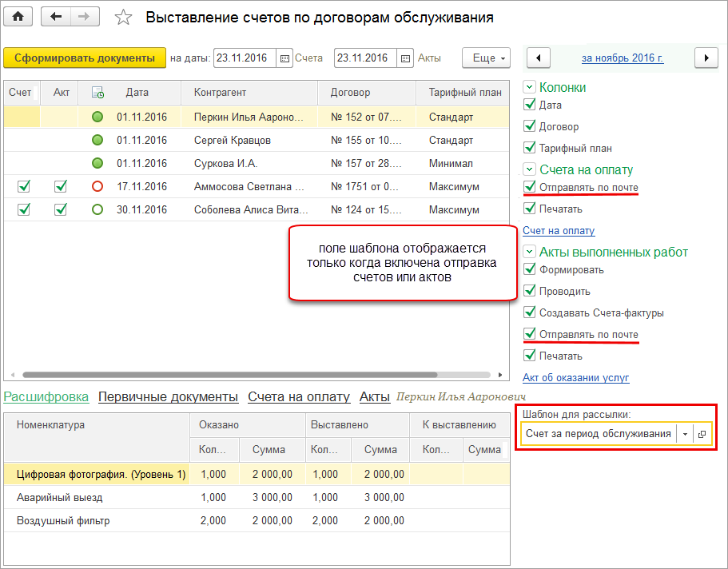The height and width of the screenshot is (569, 728).
Task: Toggle the Проводить acts checkbox
Action: click(x=529, y=291)
